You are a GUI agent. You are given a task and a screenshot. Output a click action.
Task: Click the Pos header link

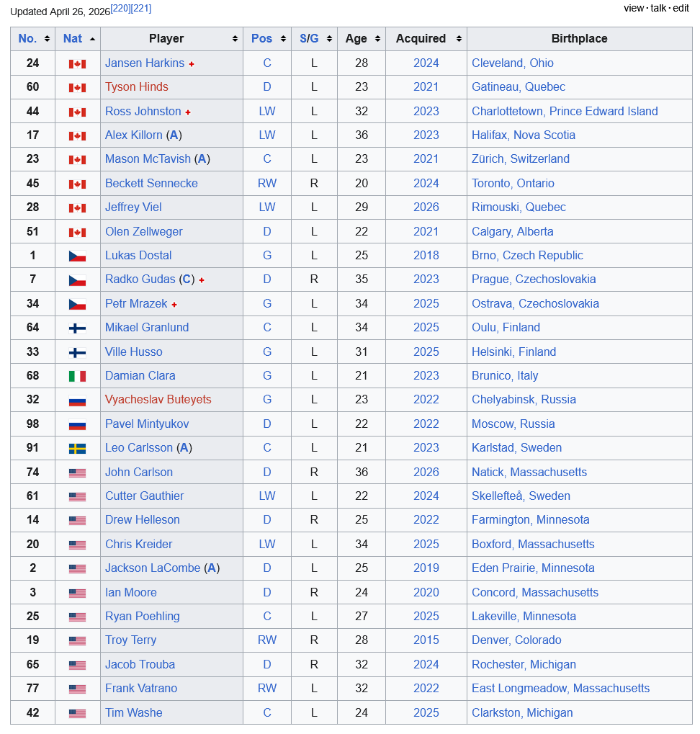click(261, 38)
